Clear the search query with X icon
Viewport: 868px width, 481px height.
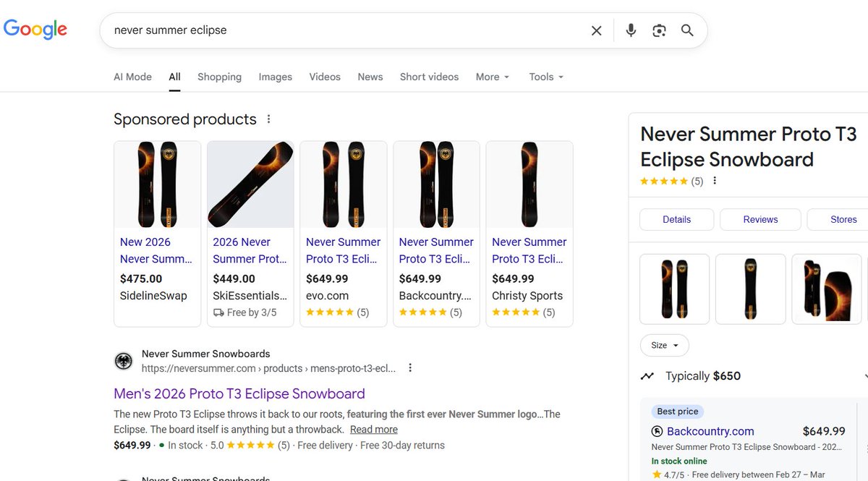click(596, 30)
